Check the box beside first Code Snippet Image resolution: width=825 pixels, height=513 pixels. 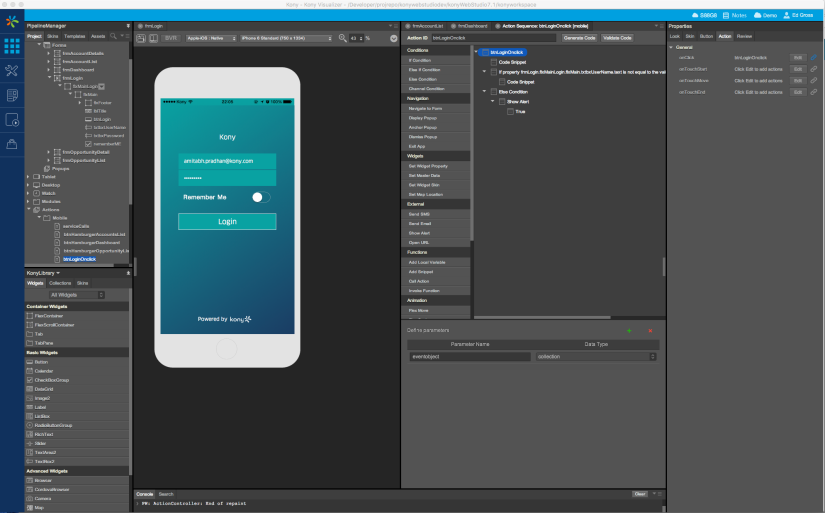[494, 62]
